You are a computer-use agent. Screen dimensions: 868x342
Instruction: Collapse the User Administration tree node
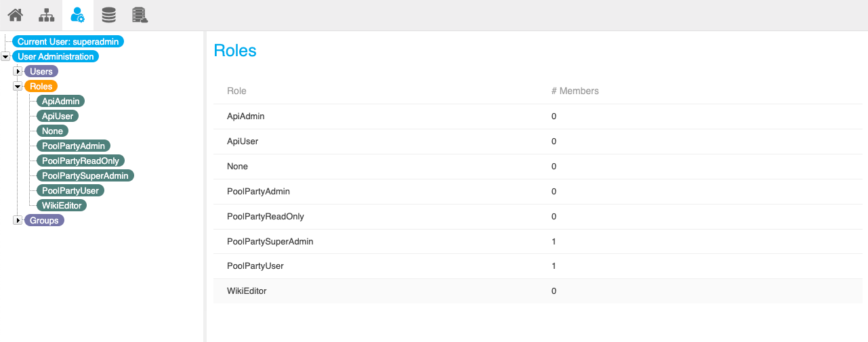click(x=6, y=57)
